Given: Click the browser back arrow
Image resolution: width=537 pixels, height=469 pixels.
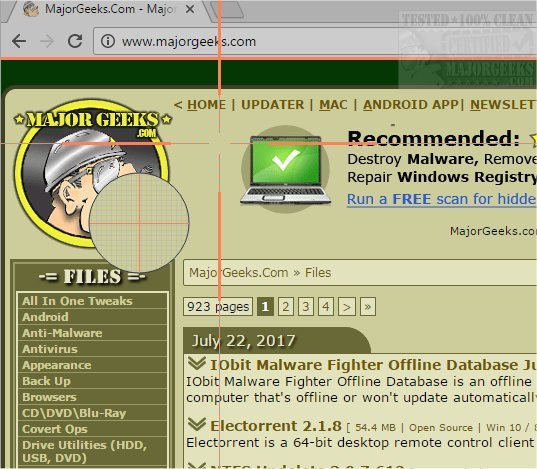Looking at the screenshot, I should [19, 41].
